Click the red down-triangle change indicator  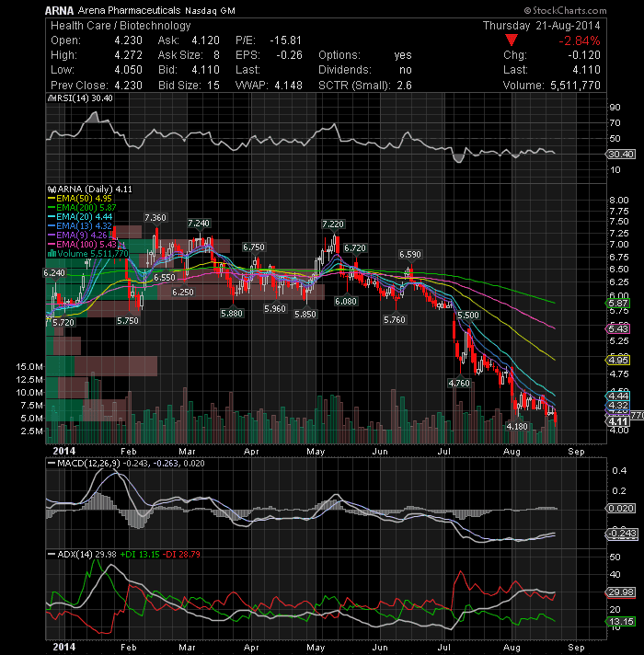512,40
